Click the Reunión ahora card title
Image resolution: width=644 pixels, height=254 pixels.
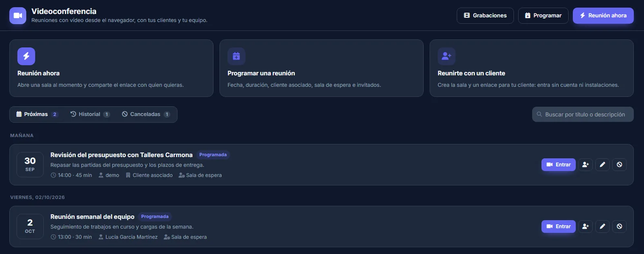[x=38, y=73]
